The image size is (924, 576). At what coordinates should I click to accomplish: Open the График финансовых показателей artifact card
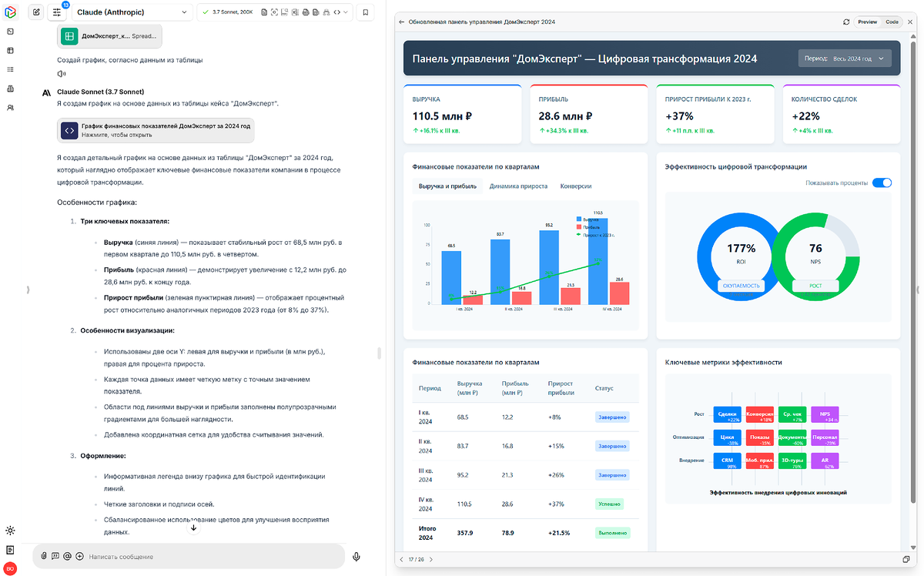tap(156, 130)
